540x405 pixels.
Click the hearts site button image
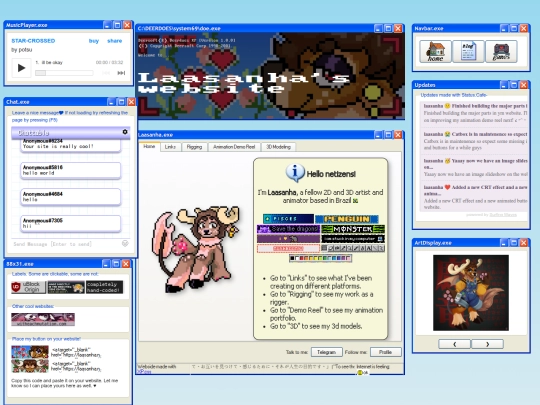click(30, 352)
